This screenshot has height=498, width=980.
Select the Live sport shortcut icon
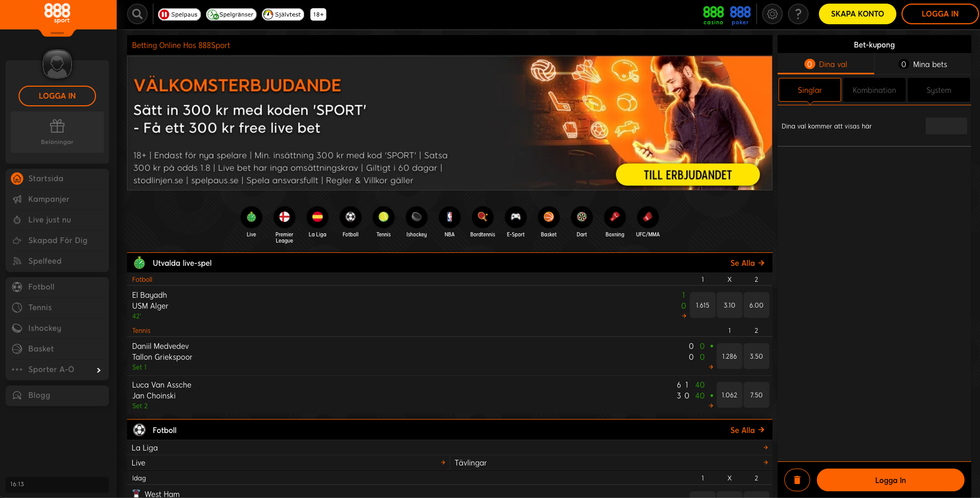(x=251, y=217)
